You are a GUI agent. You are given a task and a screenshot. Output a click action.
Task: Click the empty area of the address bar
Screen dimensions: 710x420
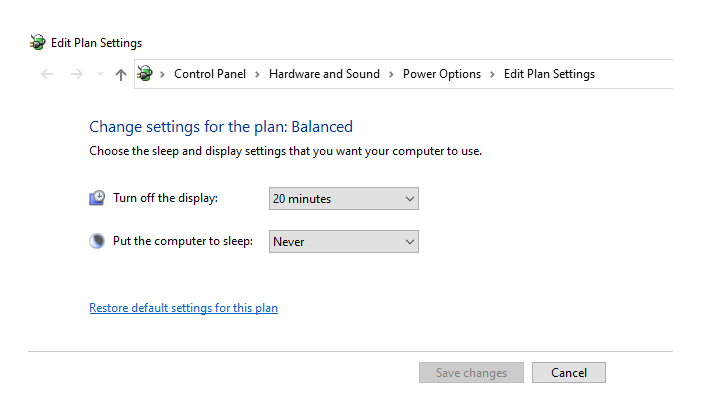pos(635,74)
